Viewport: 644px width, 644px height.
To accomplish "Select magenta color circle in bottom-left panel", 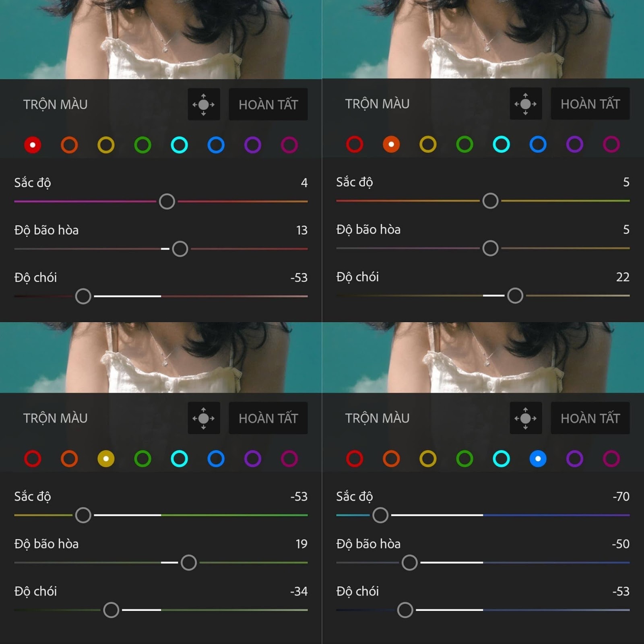I will click(x=289, y=458).
